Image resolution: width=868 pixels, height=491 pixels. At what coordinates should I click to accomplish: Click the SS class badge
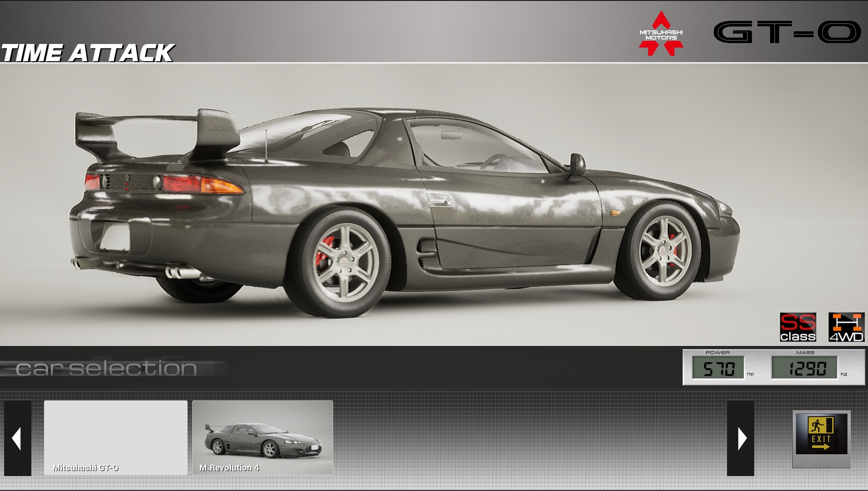coord(798,327)
